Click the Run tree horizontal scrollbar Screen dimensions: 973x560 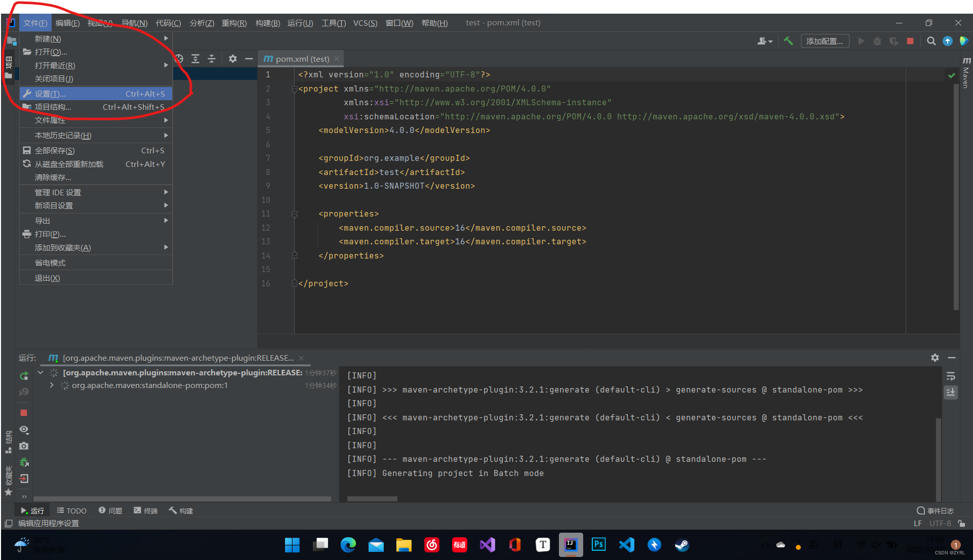(182, 498)
